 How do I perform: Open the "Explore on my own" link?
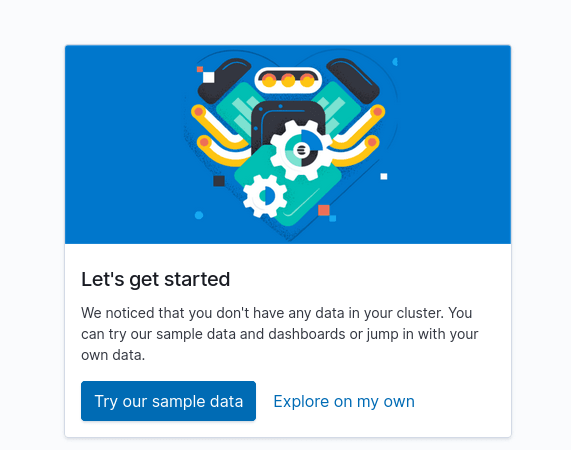pos(344,401)
